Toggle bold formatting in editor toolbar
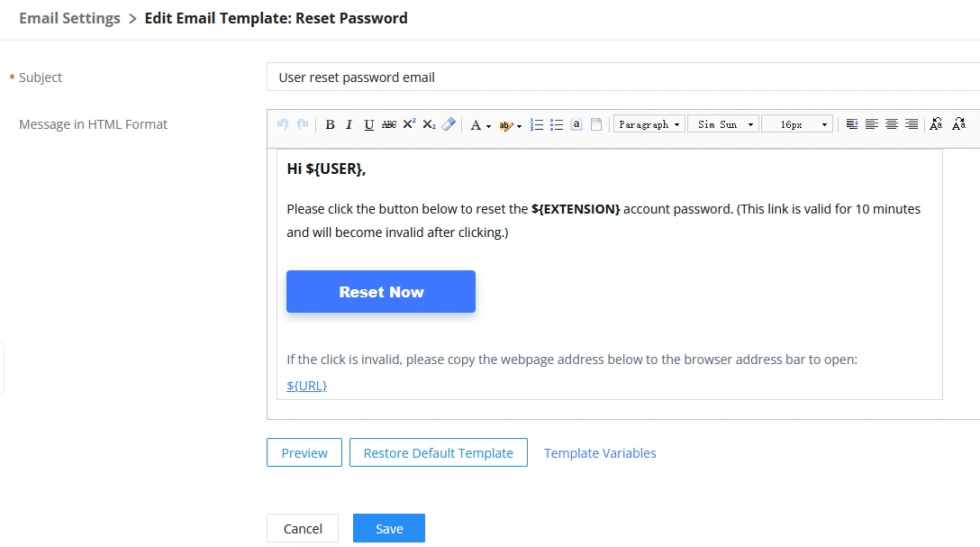 click(x=330, y=124)
